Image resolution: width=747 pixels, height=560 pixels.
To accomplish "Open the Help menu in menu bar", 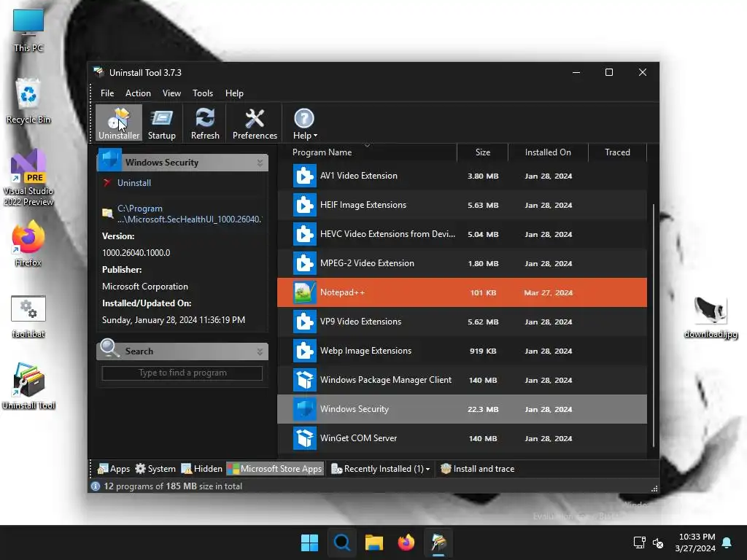I will coord(234,93).
